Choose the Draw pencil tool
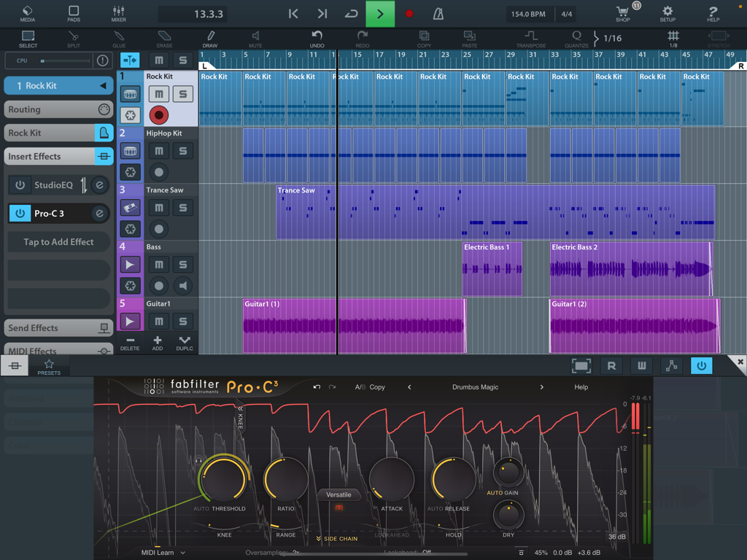Image resolution: width=747 pixels, height=560 pixels. [210, 39]
